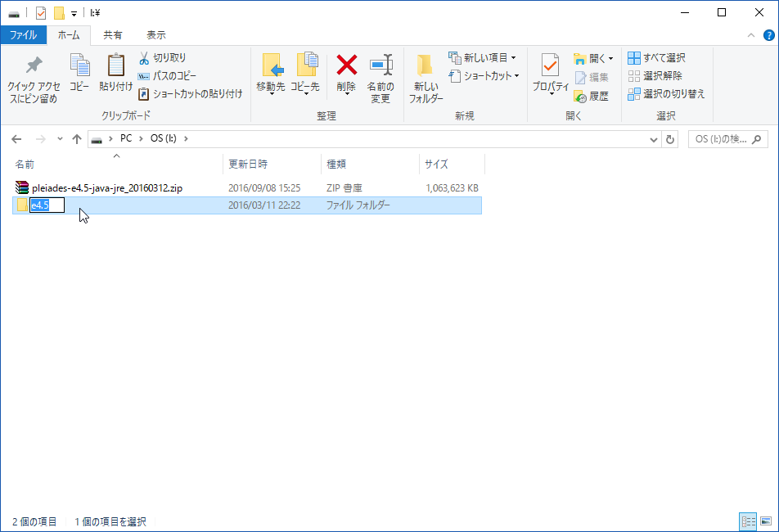779x532 pixels.
Task: Click the help question mark icon
Action: click(768, 35)
